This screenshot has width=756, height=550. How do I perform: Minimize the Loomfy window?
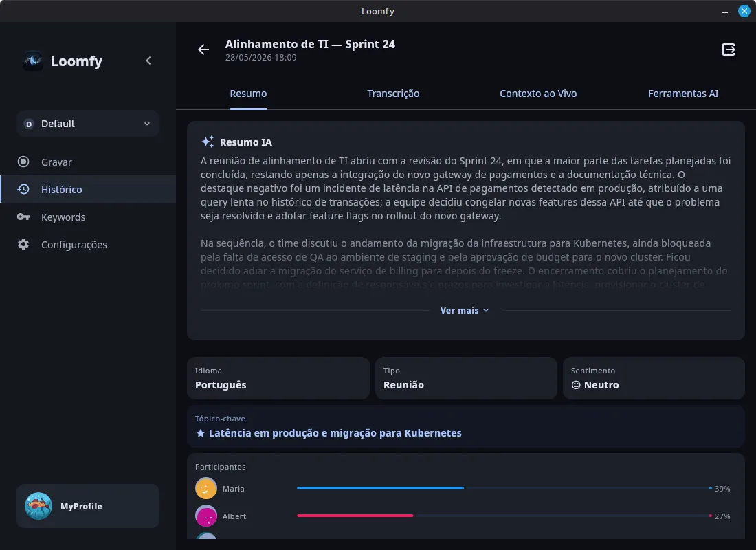(724, 11)
